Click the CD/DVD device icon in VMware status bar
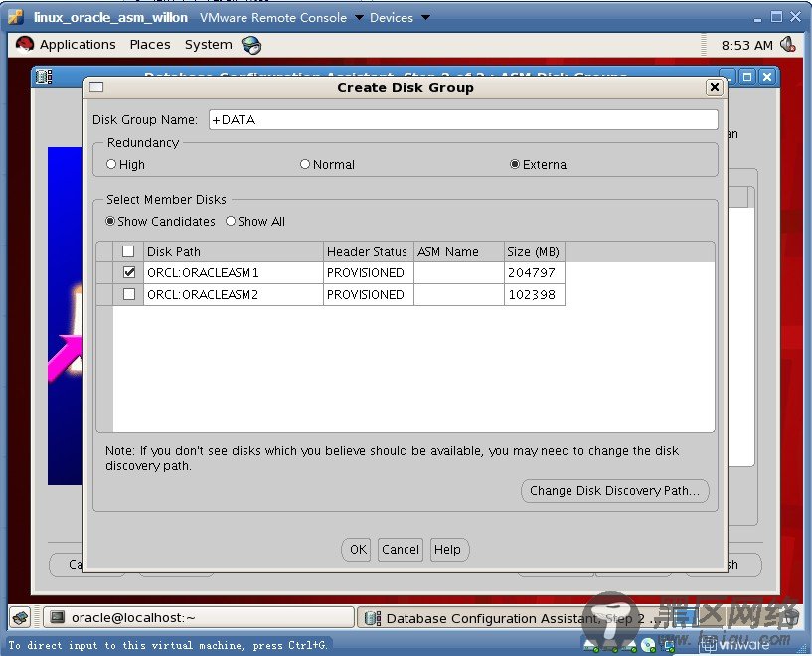This screenshot has width=812, height=656. pos(648,645)
